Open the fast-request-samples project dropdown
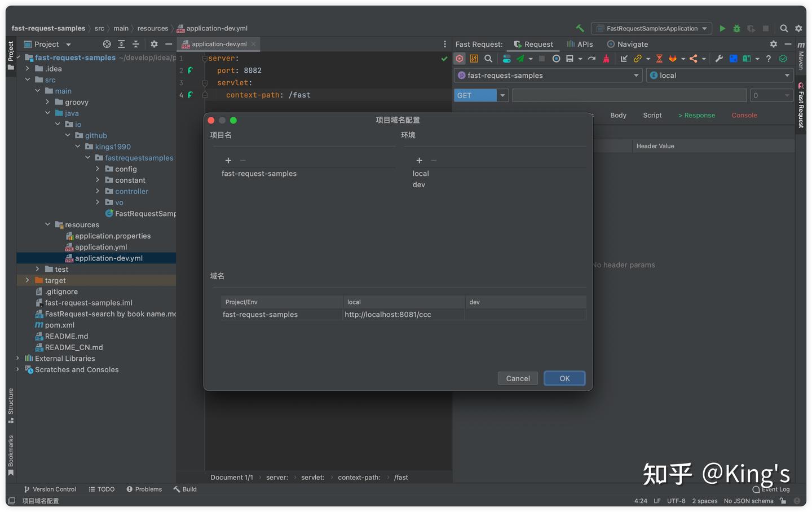 coord(549,75)
